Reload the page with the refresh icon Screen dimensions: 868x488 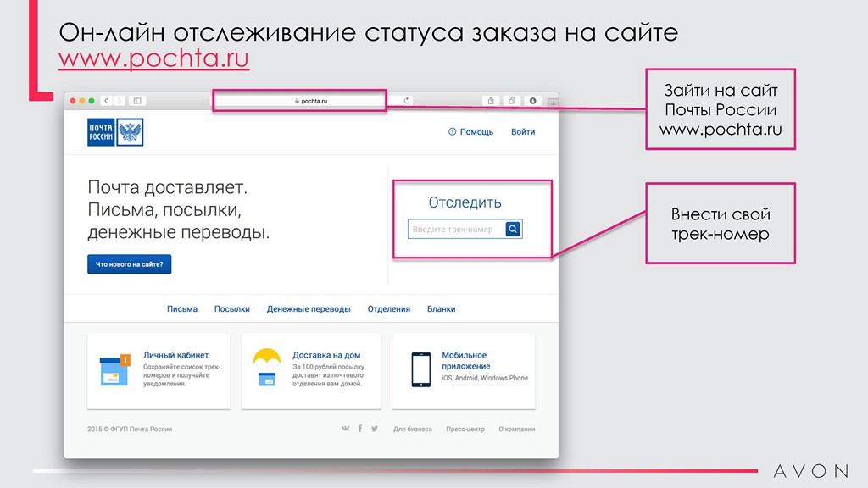[406, 101]
